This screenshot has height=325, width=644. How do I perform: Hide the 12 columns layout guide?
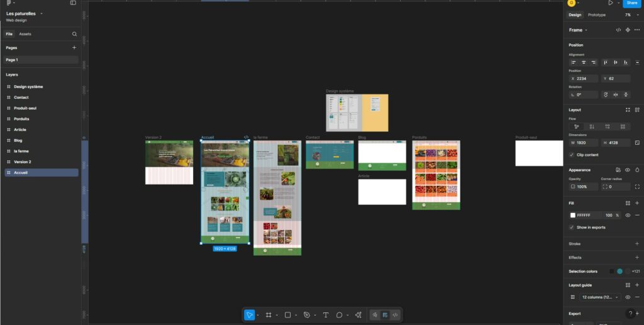click(x=628, y=297)
